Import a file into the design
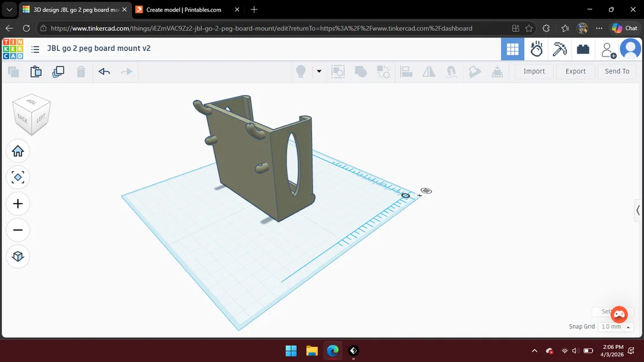644x362 pixels. tap(533, 71)
